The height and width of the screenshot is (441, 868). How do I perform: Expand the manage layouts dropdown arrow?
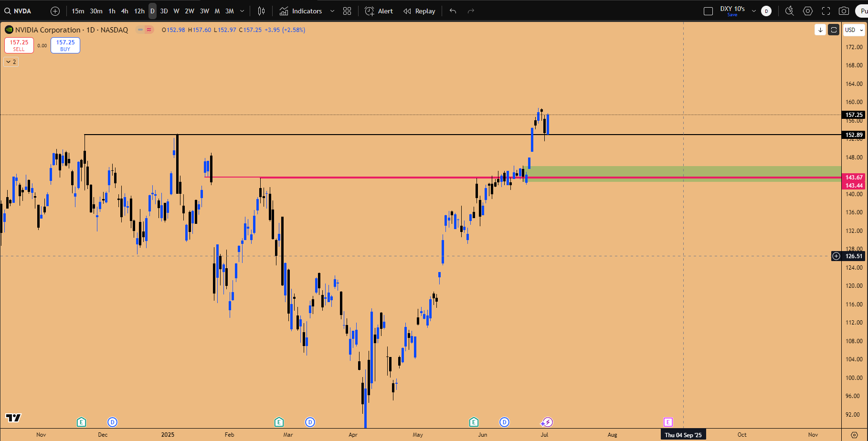pyautogui.click(x=754, y=11)
